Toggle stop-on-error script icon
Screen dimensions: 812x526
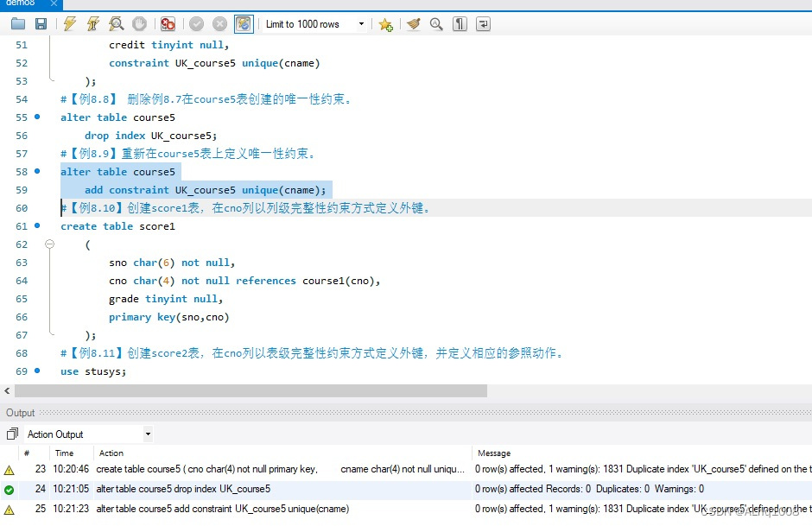pyautogui.click(x=168, y=24)
